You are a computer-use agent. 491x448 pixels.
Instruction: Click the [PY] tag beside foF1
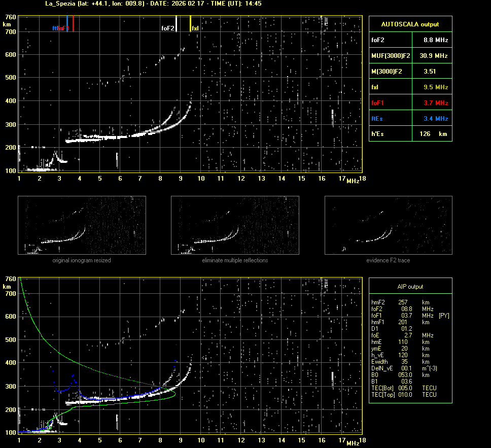(x=444, y=316)
